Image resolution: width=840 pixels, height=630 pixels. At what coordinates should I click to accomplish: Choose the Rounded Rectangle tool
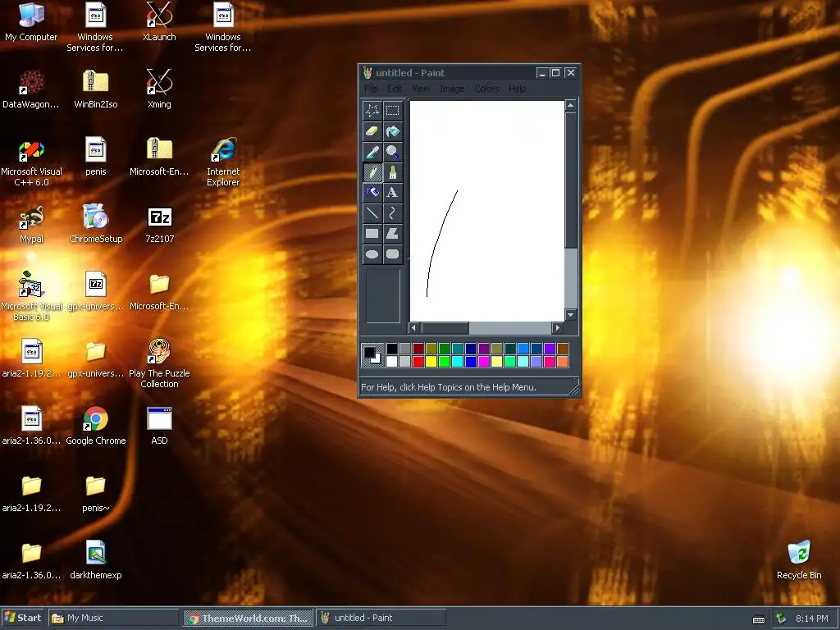coord(393,254)
